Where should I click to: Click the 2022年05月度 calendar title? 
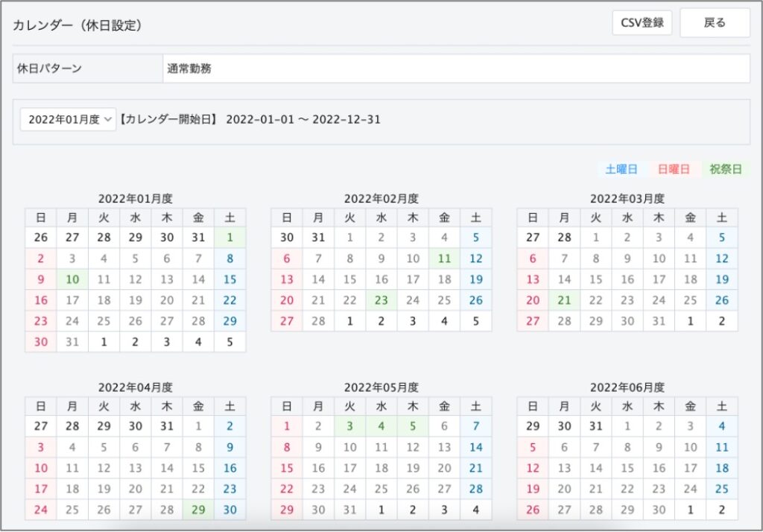[381, 387]
